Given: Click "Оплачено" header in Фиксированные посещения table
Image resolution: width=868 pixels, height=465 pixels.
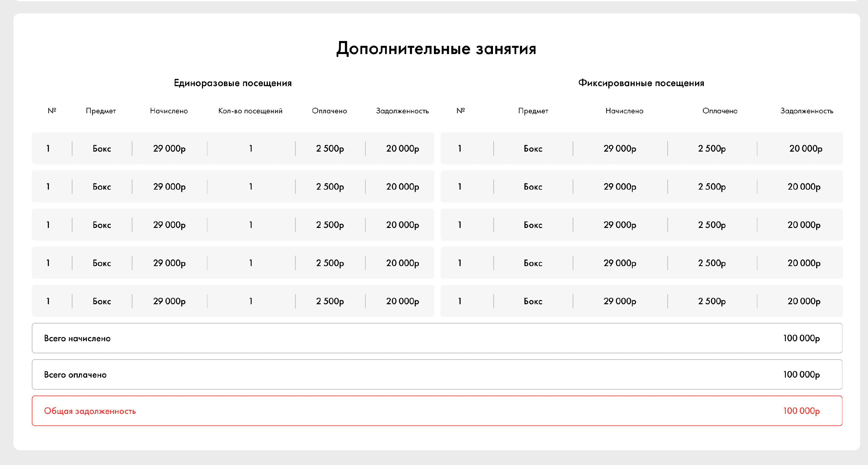Looking at the screenshot, I should pos(720,111).
